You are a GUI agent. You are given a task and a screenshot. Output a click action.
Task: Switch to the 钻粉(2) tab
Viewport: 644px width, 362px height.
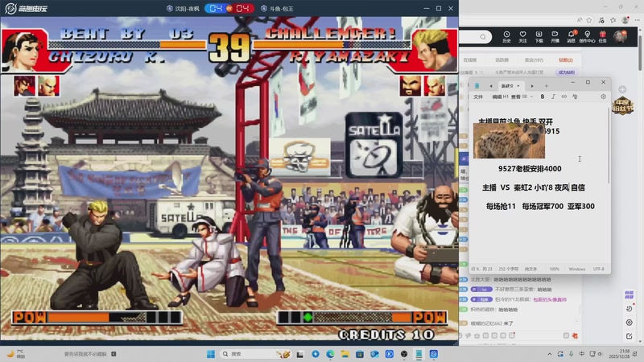coord(566,60)
